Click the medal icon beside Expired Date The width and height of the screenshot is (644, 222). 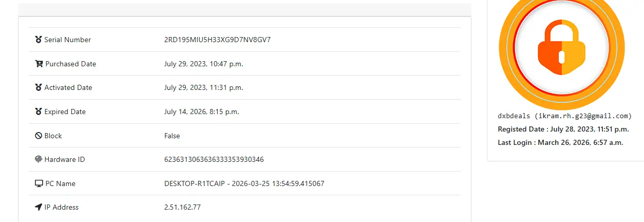point(39,112)
